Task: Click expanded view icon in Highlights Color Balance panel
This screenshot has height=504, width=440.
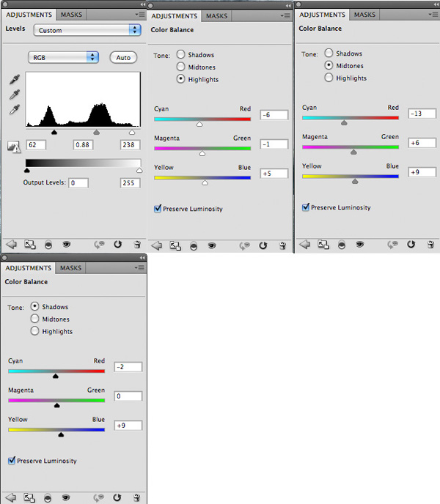Action: click(x=175, y=246)
